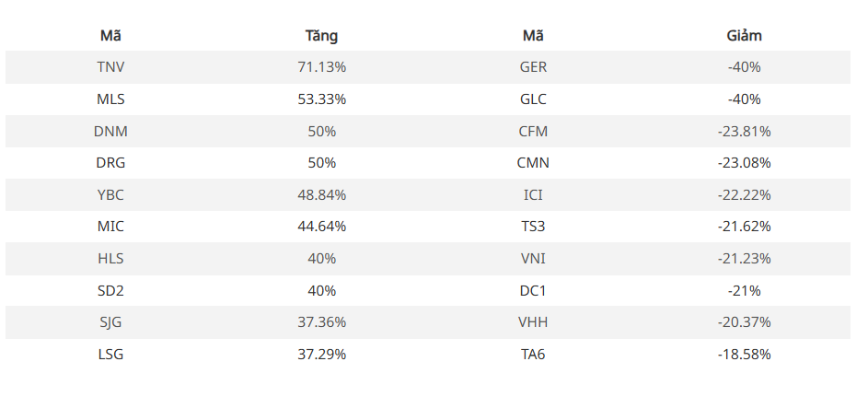Click the HLS stock code
868x420 pixels.
click(x=110, y=259)
